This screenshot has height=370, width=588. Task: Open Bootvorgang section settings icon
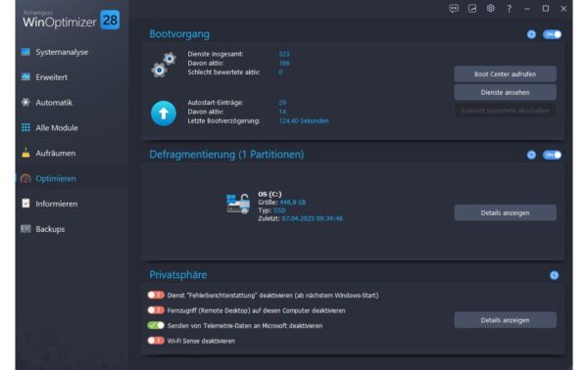point(531,34)
